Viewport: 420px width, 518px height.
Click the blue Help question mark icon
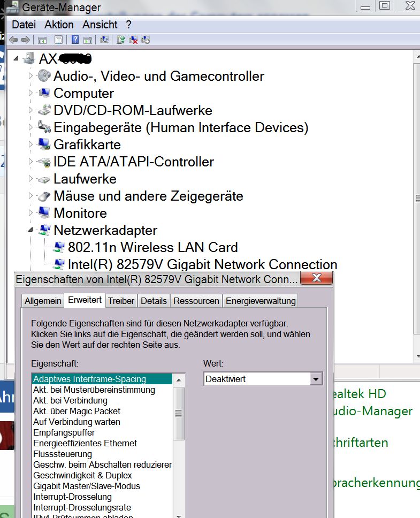click(75, 40)
